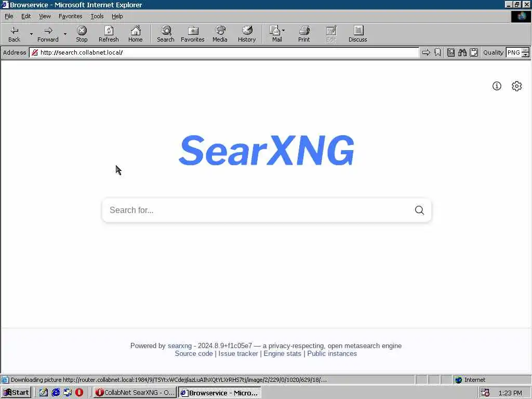Click the bookmark icon beside address bar
The image size is (532, 399).
coord(437,52)
